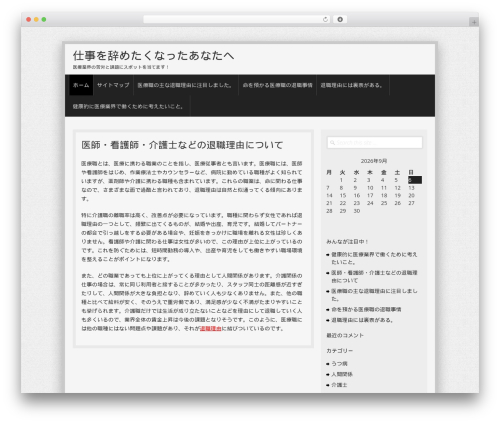This screenshot has width=500, height=423.
Task: Select the highlighted date 6 in the calendar
Action: tap(415, 180)
